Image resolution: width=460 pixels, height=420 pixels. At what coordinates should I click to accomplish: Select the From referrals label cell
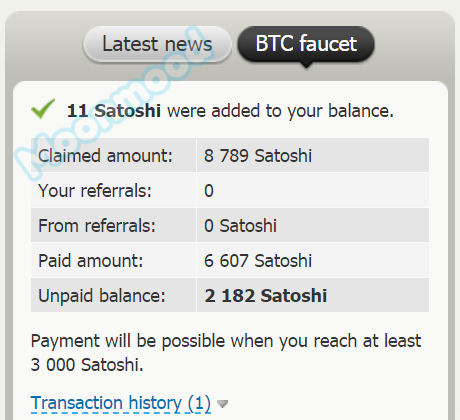(113, 225)
